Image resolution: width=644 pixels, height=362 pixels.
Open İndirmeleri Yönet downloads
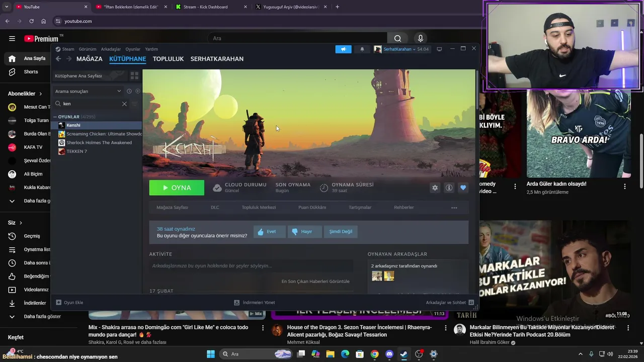coord(255,303)
